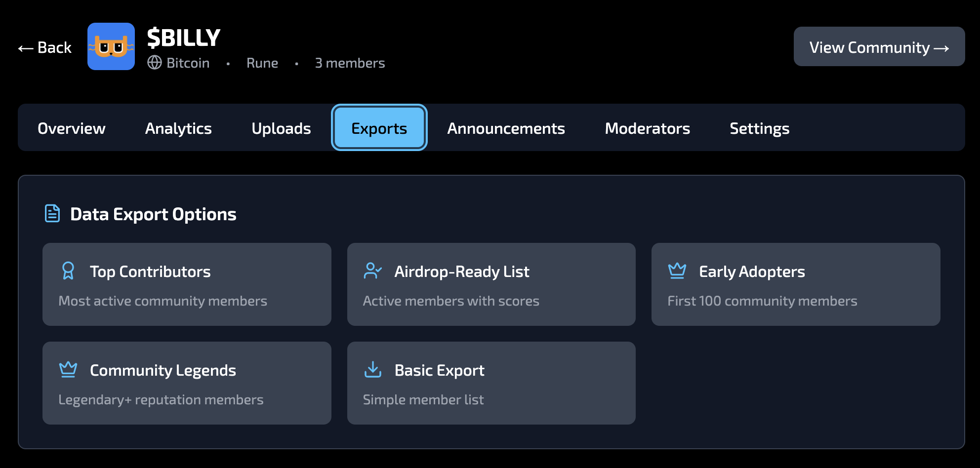Switch to the Overview tab

point(72,128)
